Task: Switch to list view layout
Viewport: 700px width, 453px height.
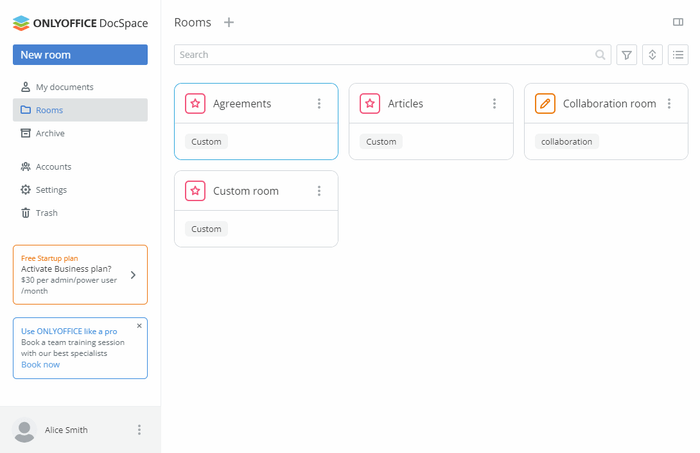Action: (x=678, y=55)
